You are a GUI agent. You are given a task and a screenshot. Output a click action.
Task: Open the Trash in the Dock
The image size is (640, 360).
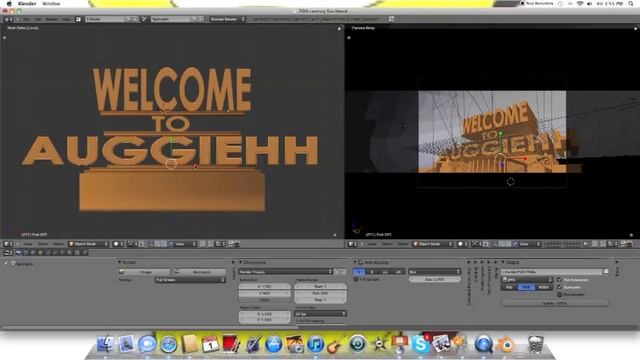(536, 344)
